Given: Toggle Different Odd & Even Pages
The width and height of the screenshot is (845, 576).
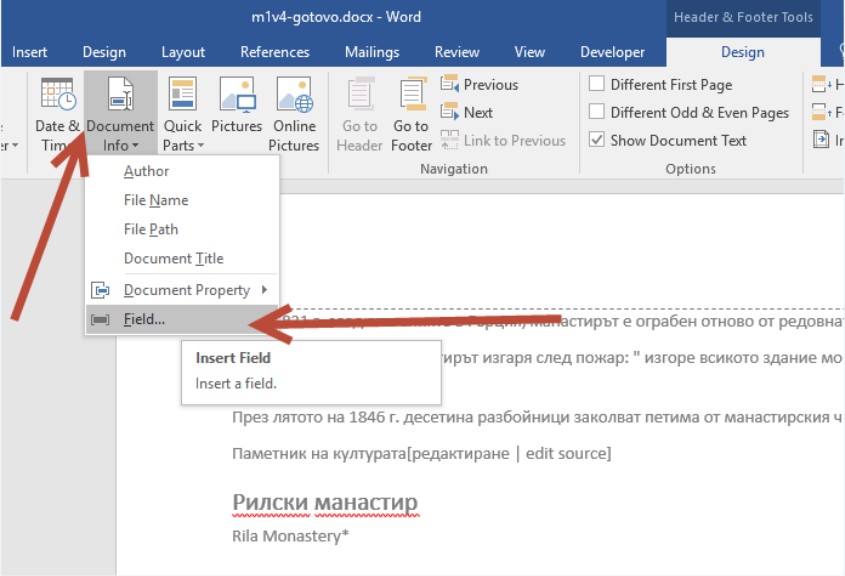Looking at the screenshot, I should click(x=597, y=113).
